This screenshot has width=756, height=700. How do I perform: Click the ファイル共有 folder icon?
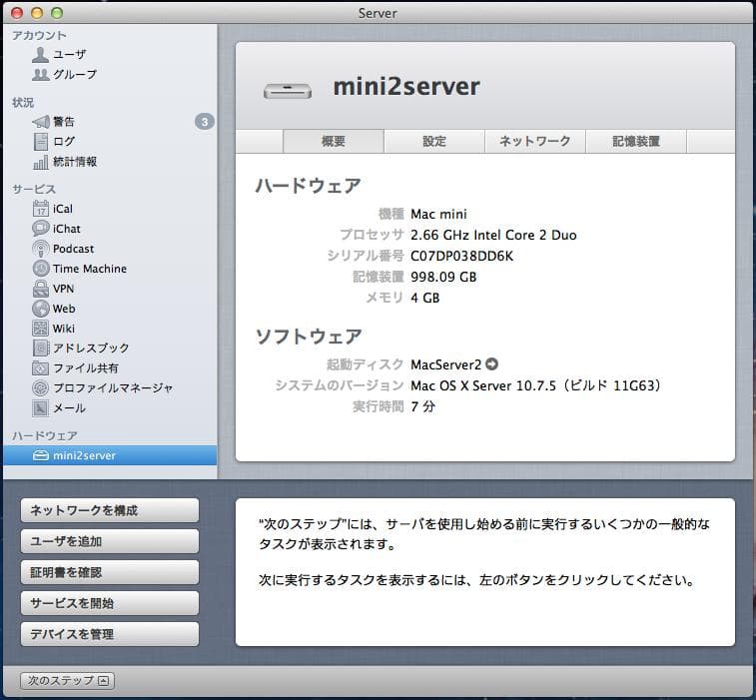(x=41, y=368)
